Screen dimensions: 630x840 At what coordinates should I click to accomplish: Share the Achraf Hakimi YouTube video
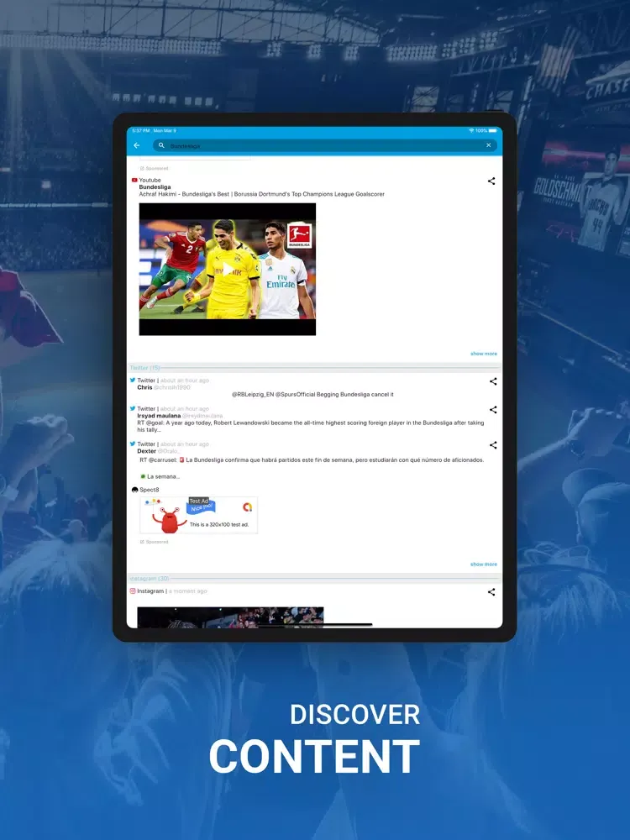(491, 181)
